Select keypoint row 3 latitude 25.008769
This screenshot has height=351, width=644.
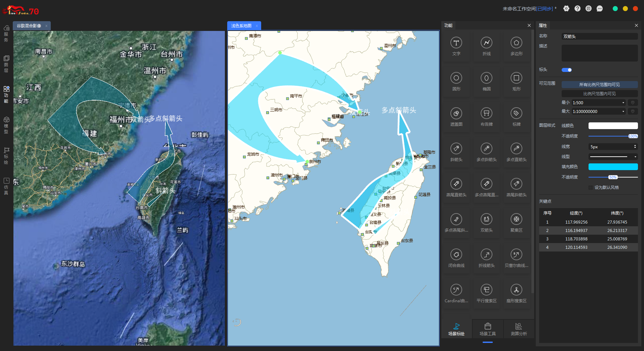(617, 239)
